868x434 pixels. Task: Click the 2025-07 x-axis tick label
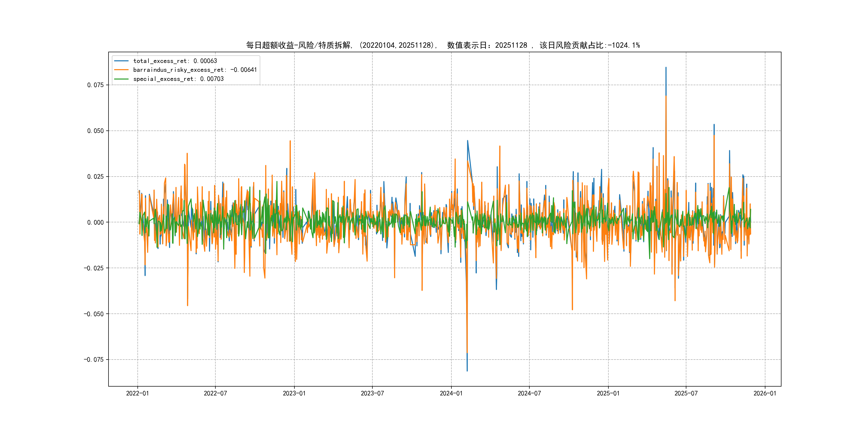pyautogui.click(x=686, y=393)
